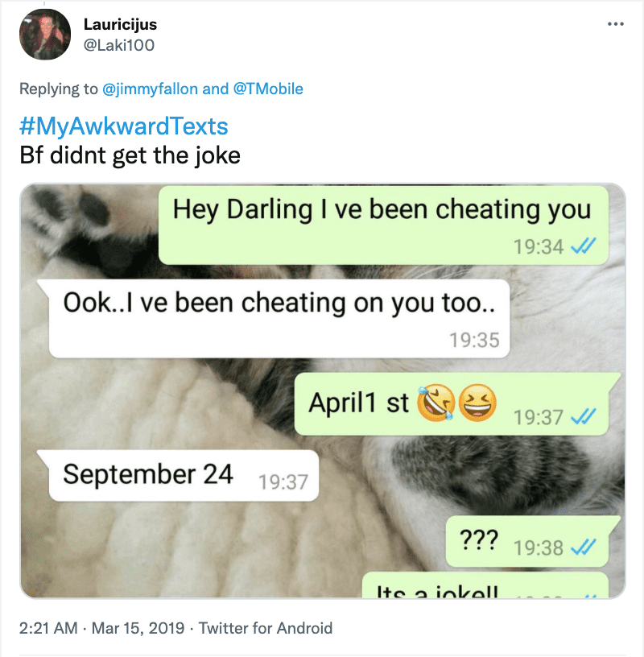Open the #MyAwkwardTexts hashtag
The image size is (644, 657).
click(124, 126)
